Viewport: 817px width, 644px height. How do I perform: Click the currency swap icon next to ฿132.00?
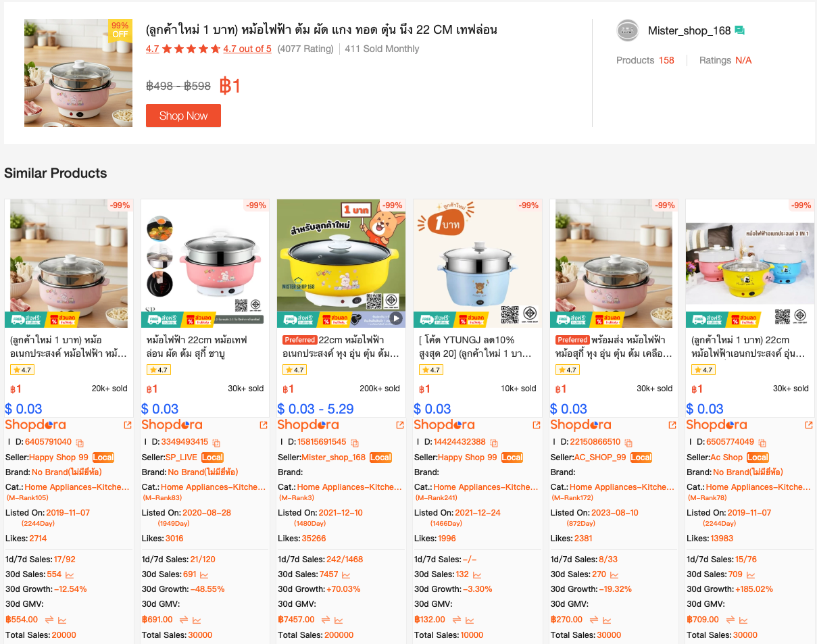coord(455,620)
